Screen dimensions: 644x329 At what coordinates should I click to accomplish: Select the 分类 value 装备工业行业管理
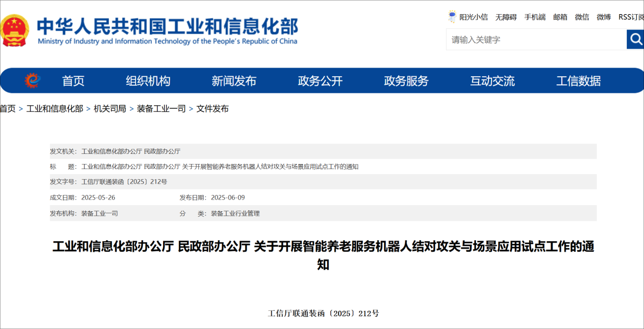[235, 213]
